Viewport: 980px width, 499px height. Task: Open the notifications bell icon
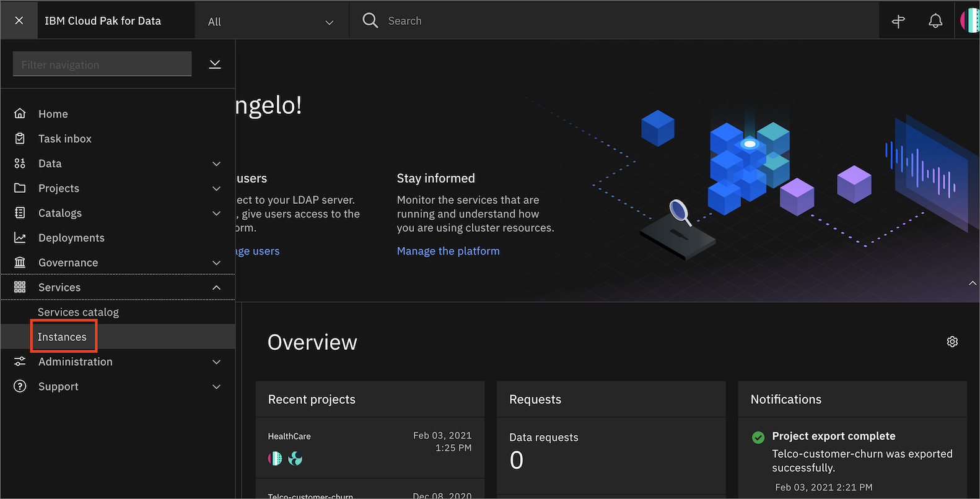point(935,21)
